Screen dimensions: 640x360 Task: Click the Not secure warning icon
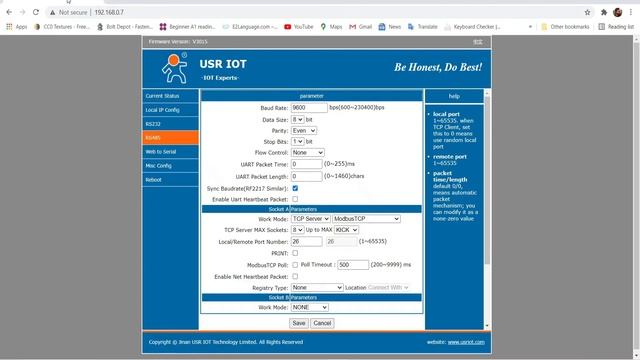click(x=52, y=13)
